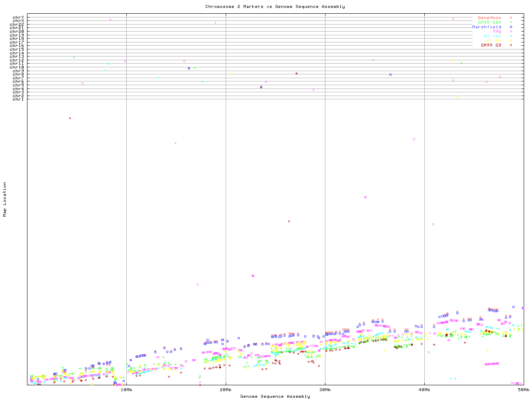Click the green plus GM99 GB4 legend symbol

pos(511,22)
